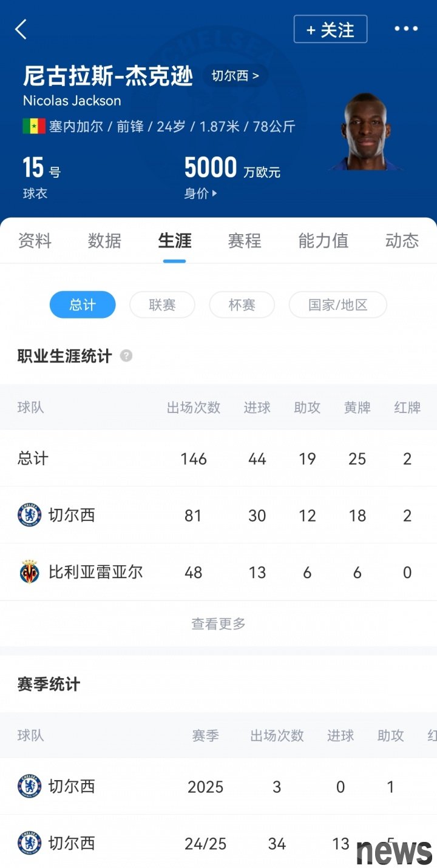Open the 切尔西 > team link
Image resolution: width=437 pixels, height=868 pixels.
pos(235,76)
